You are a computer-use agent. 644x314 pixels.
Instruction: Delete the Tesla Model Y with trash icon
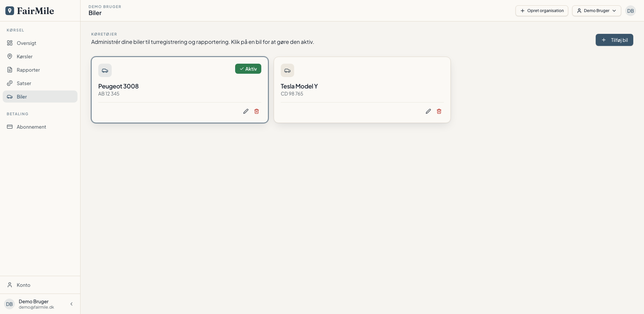(x=439, y=111)
